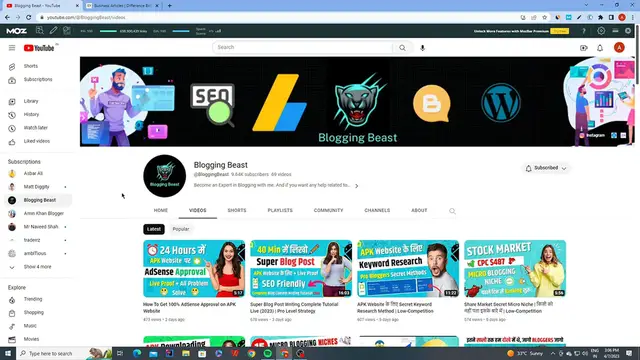640x360 pixels.
Task: Open the Create video icon
Action: (584, 48)
